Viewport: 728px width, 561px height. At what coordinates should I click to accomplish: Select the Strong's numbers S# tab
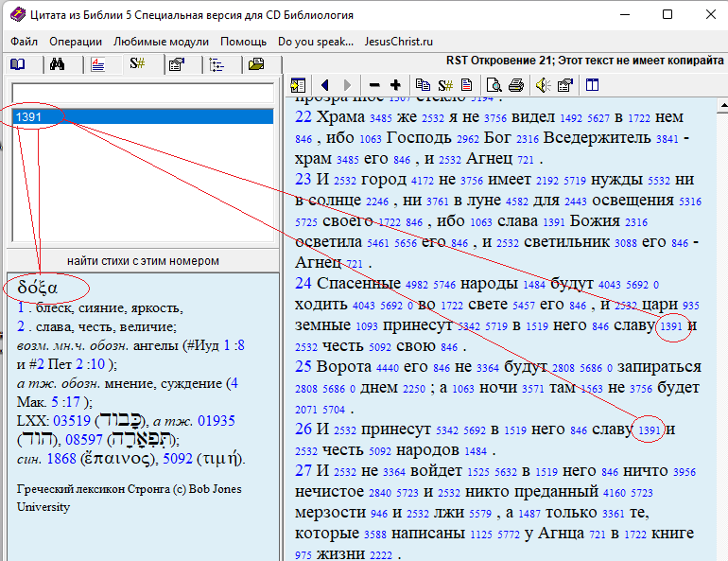tap(137, 63)
